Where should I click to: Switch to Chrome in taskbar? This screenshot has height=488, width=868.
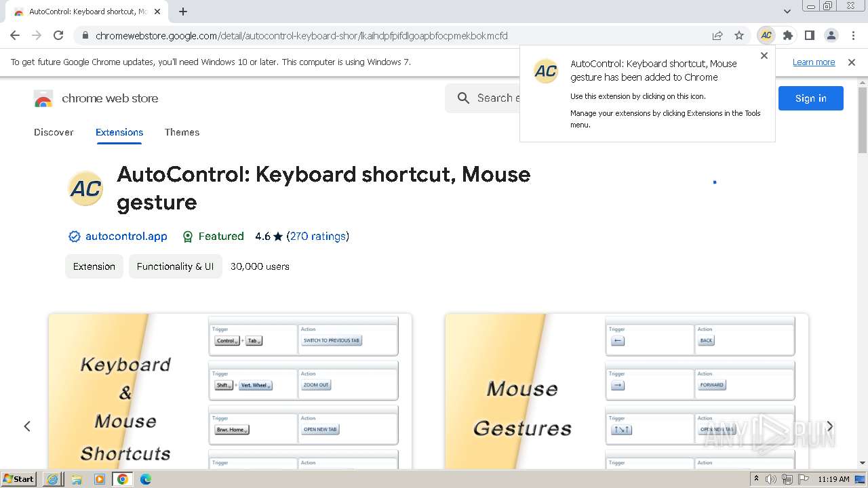(123, 479)
